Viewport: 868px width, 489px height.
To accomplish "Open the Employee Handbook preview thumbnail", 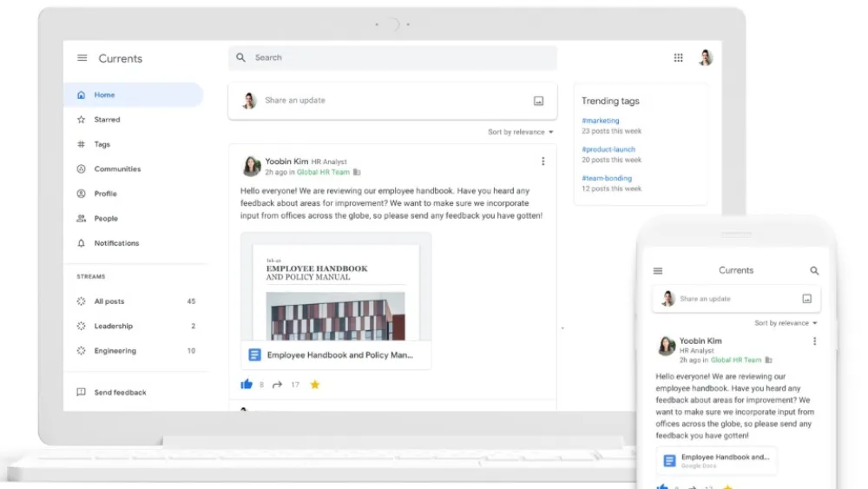I will click(335, 287).
